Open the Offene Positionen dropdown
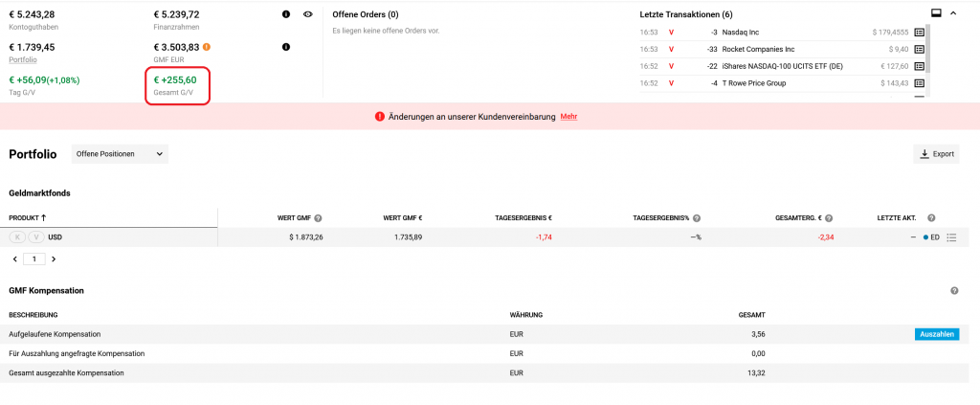Viewport: 980px width, 405px height. tap(120, 154)
